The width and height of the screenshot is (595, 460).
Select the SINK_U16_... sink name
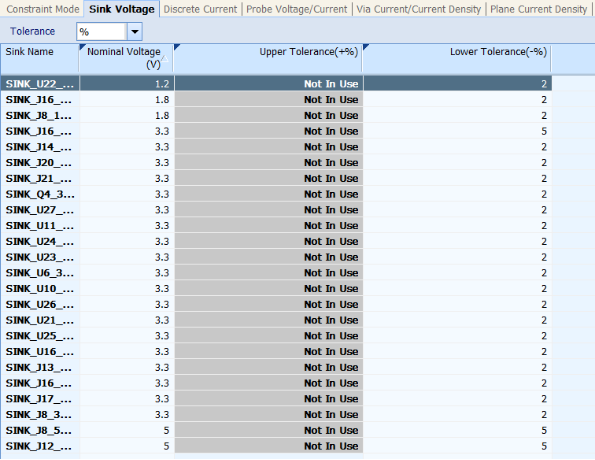40,351
